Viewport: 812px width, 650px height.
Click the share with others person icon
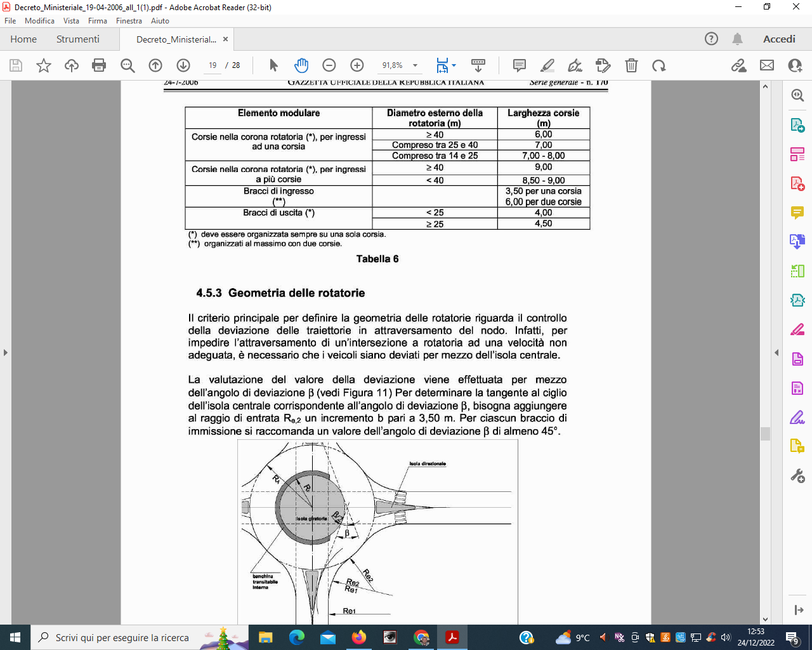pyautogui.click(x=795, y=65)
